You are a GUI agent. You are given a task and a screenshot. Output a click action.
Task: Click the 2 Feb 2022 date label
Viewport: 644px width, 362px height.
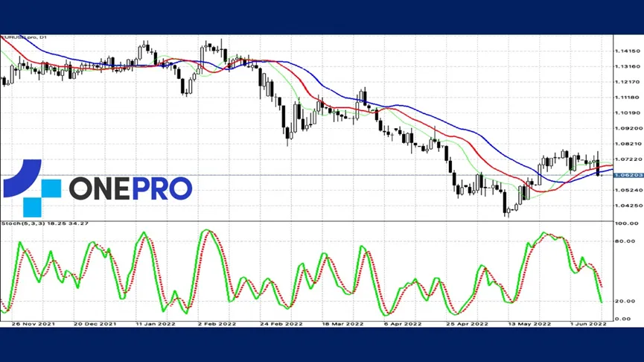coord(217,324)
